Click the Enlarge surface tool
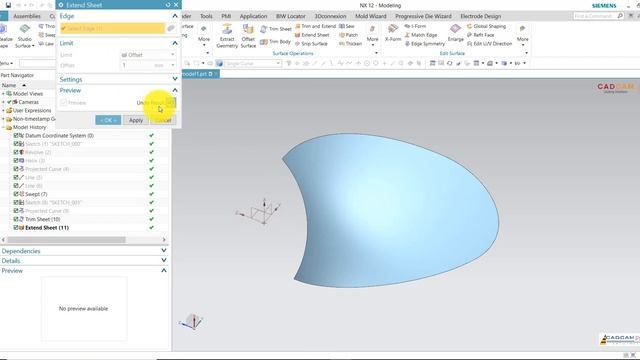This screenshot has height=360, width=640. 455,33
